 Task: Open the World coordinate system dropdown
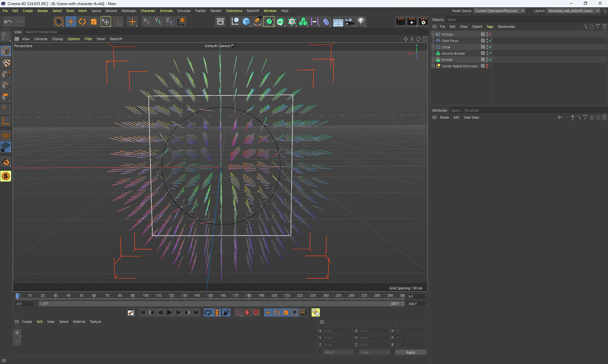pos(338,352)
